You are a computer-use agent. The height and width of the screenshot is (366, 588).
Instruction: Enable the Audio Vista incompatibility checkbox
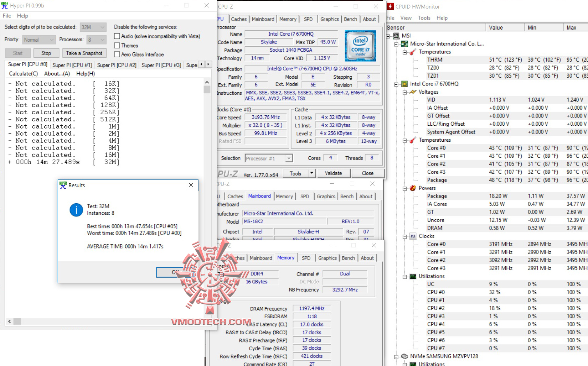pos(117,36)
